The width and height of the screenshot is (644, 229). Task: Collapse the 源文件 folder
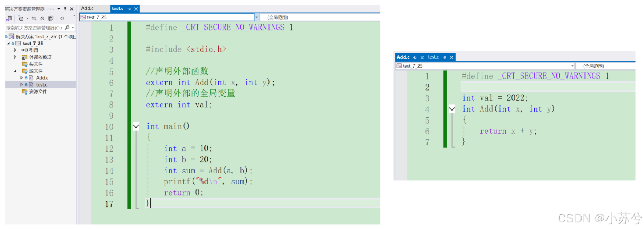click(15, 71)
